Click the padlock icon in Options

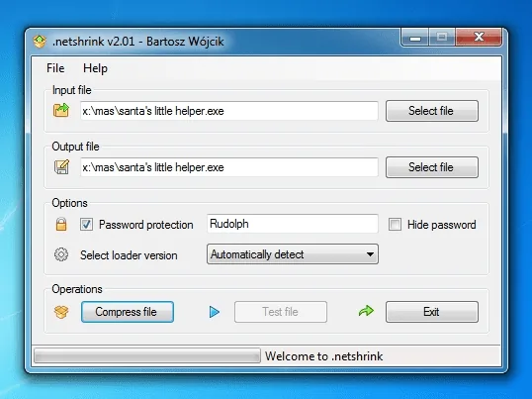tap(61, 224)
